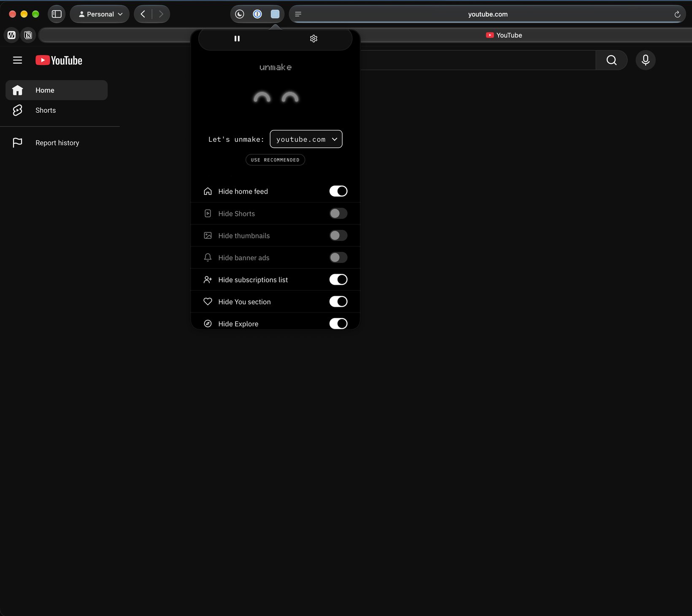Screen dimensions: 692x616
Task: Click the Use Recommended button
Action: [x=275, y=160]
